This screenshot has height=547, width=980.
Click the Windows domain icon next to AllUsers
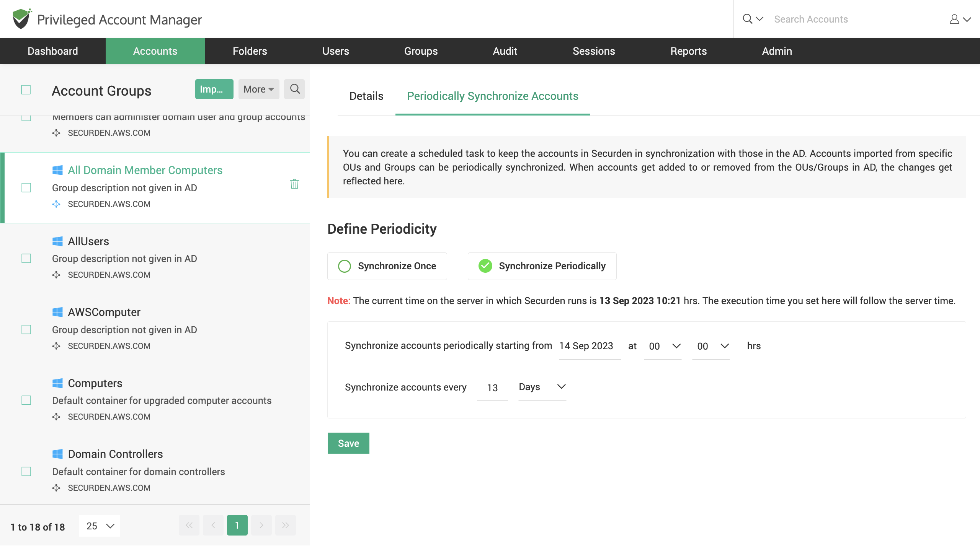tap(58, 240)
